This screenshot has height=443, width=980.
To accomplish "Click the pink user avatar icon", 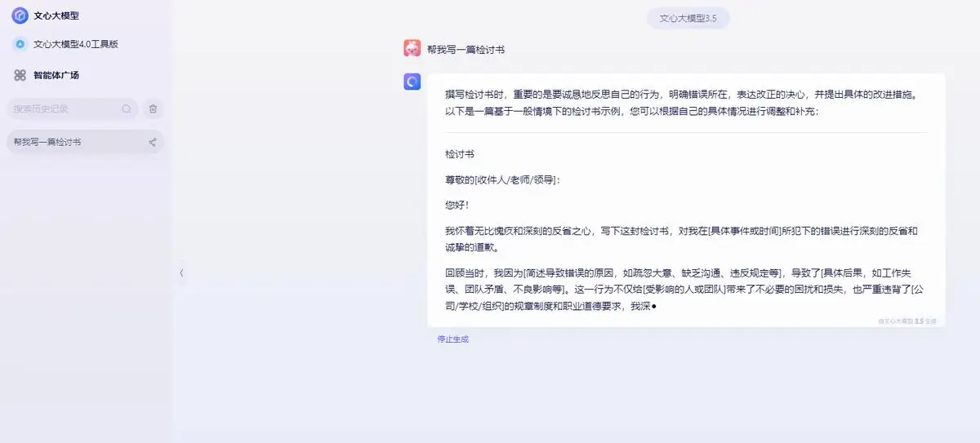I will 412,49.
